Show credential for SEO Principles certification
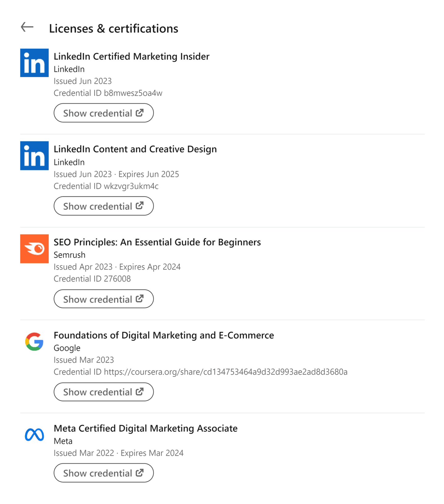444x504 pixels. coord(103,299)
